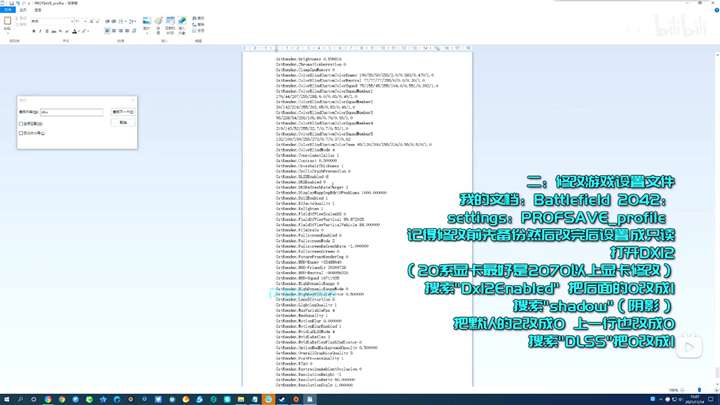This screenshot has height=405, width=720.
Task: Open the first Chrome icon on the taskbar
Action: [48, 399]
